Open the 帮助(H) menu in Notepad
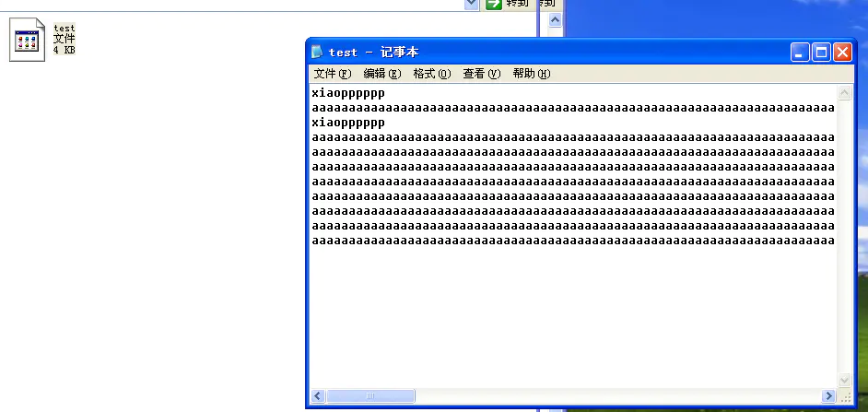Image resolution: width=868 pixels, height=412 pixels. (x=532, y=74)
